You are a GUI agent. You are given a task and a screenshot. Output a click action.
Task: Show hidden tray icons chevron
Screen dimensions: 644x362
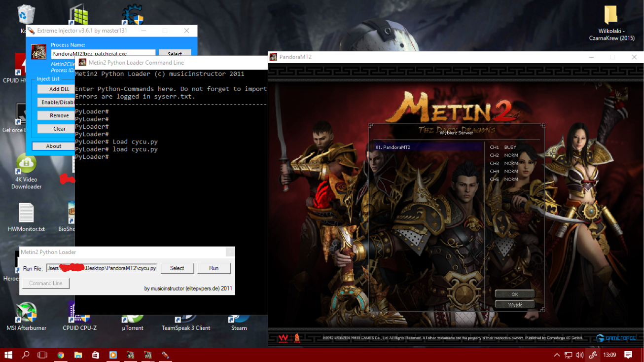tap(557, 355)
